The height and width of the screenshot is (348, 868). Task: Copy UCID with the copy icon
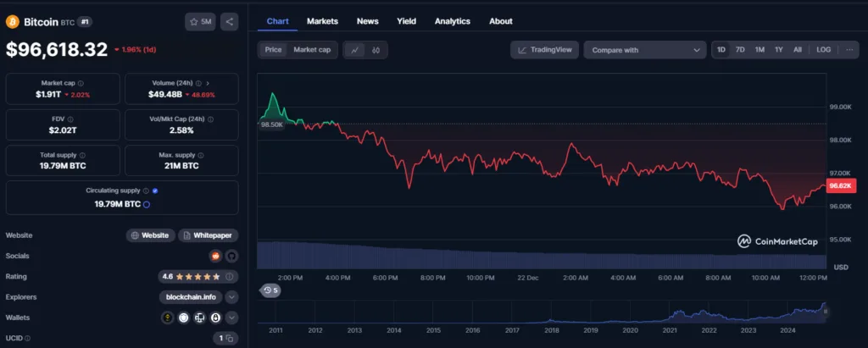230,338
